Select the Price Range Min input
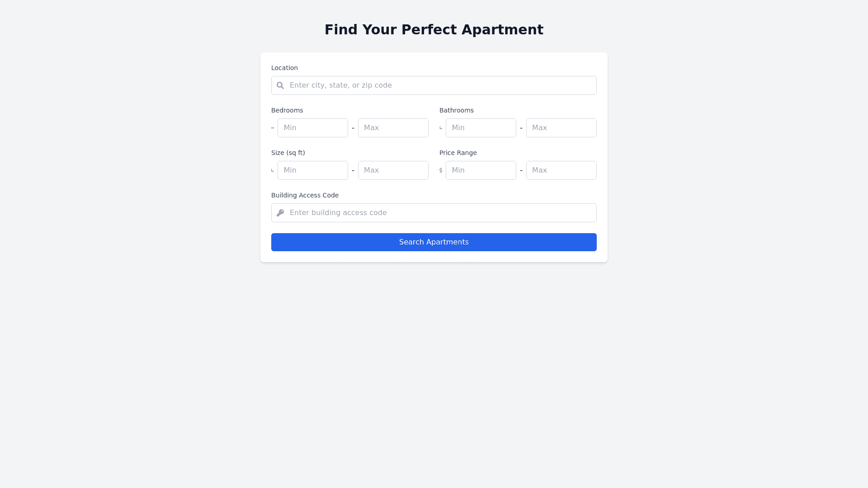Viewport: 868px width, 488px height. pyautogui.click(x=481, y=170)
